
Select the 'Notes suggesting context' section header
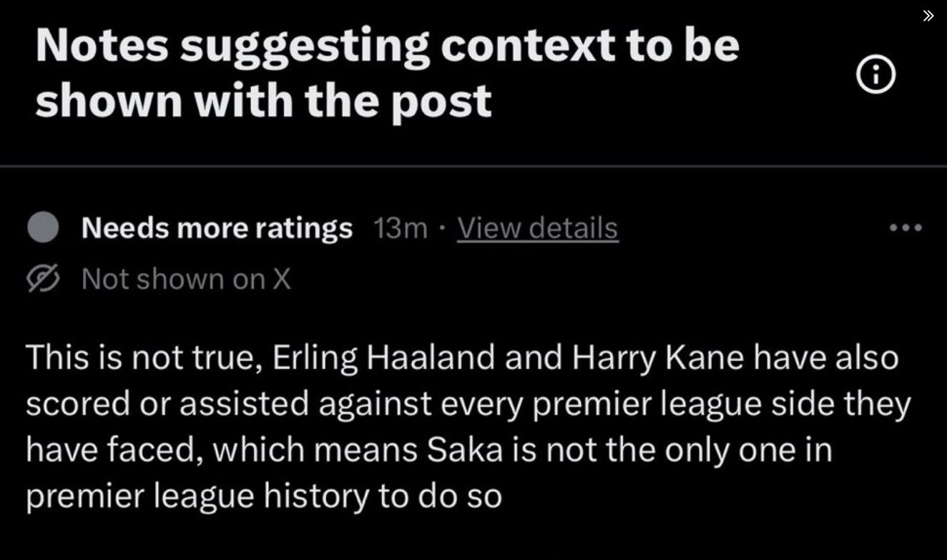tap(386, 72)
